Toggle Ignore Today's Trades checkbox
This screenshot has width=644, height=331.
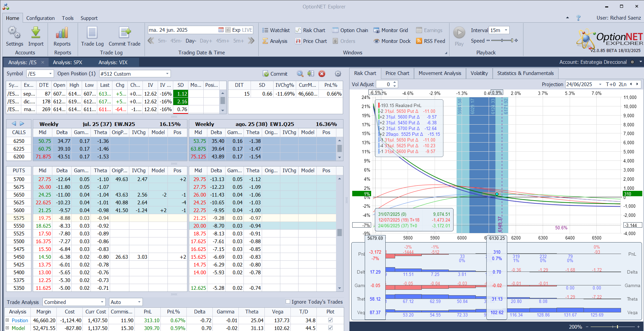(x=288, y=302)
